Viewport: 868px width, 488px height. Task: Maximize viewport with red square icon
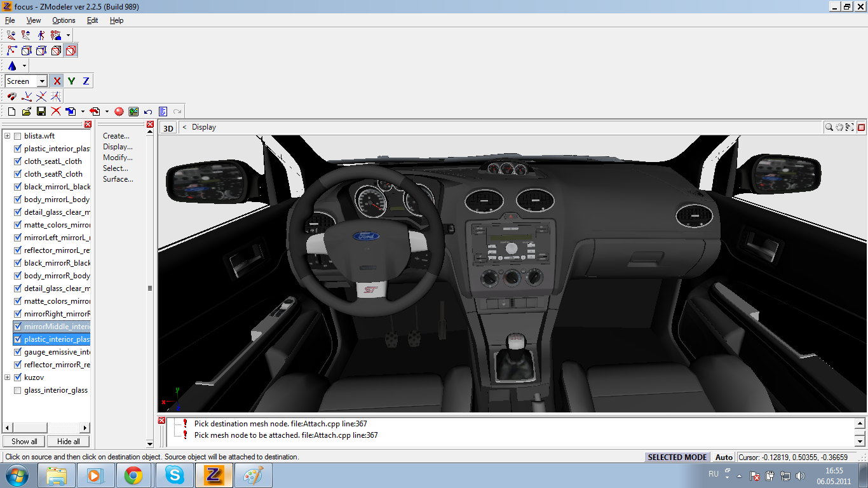click(x=862, y=127)
